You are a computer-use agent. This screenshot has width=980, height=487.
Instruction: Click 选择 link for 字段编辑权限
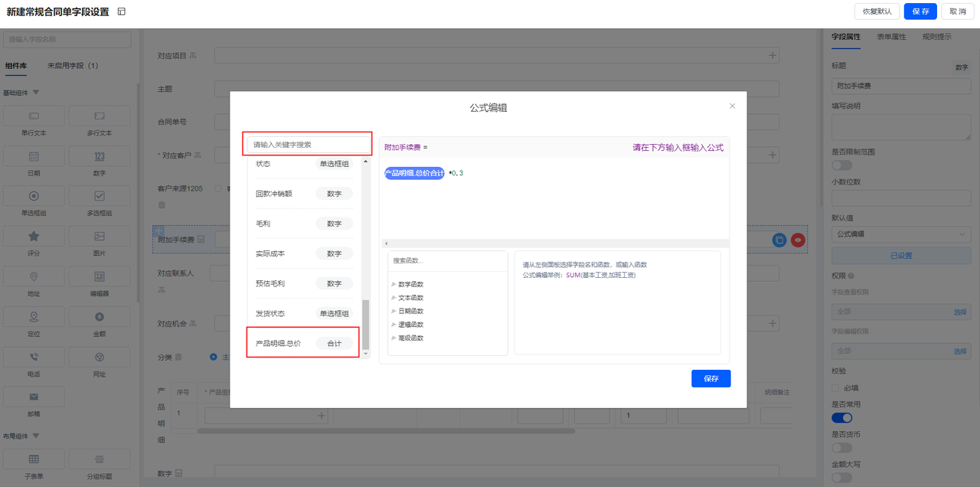pyautogui.click(x=960, y=351)
